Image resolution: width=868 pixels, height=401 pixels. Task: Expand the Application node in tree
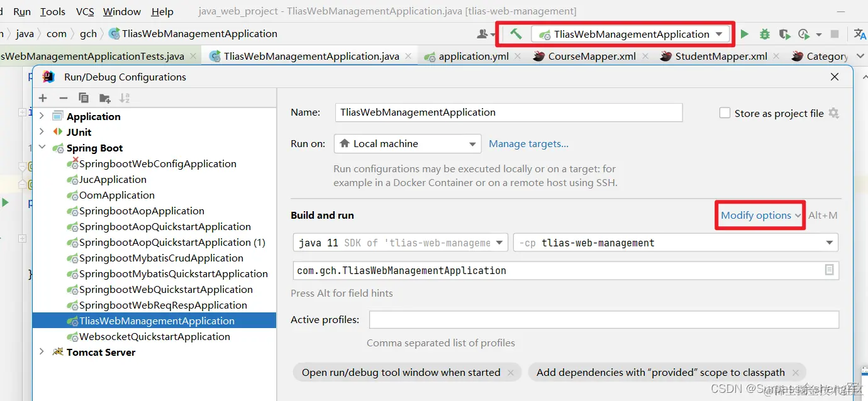pos(42,116)
